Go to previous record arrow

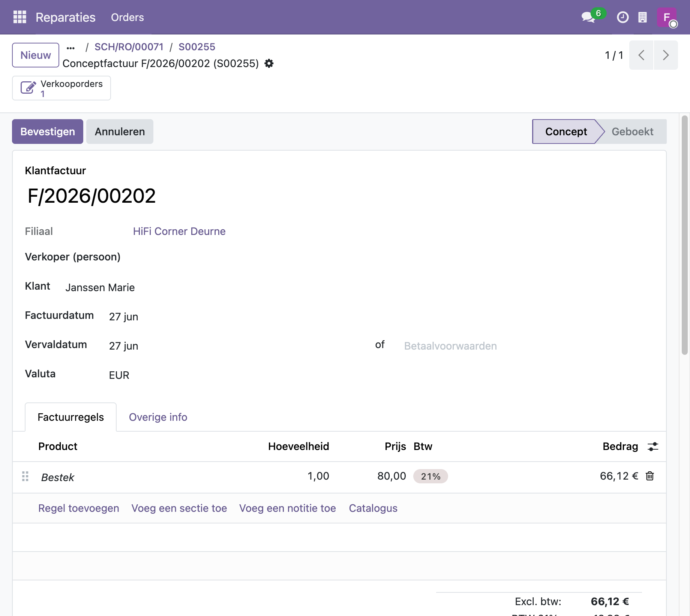click(641, 55)
